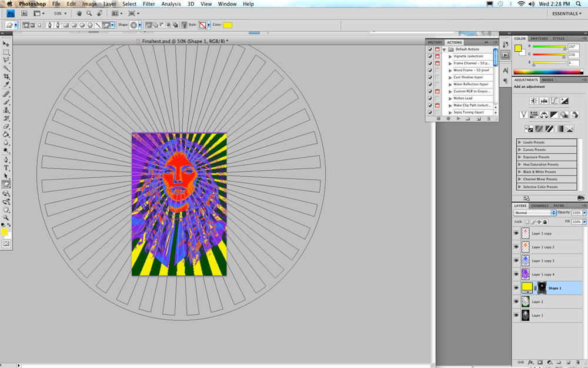Launch Adobe Bridge from the Br icon
The width and height of the screenshot is (588, 368).
pos(24,13)
